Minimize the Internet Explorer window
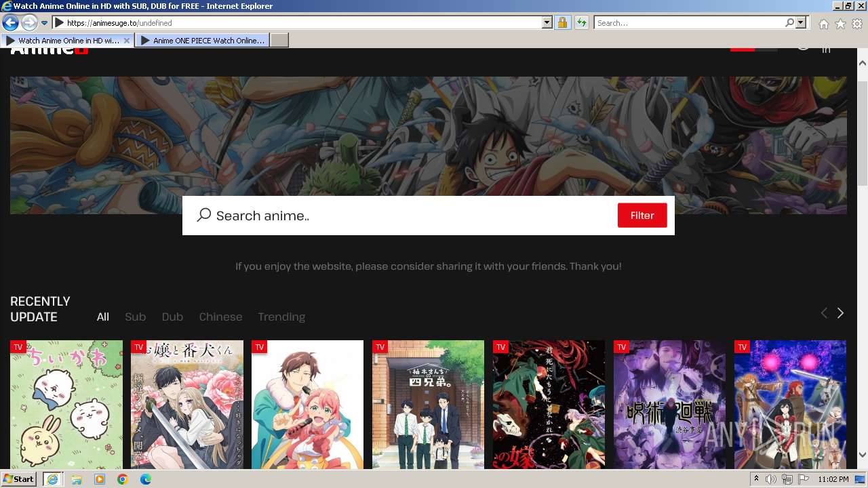Image resolution: width=868 pixels, height=488 pixels. pos(837,6)
